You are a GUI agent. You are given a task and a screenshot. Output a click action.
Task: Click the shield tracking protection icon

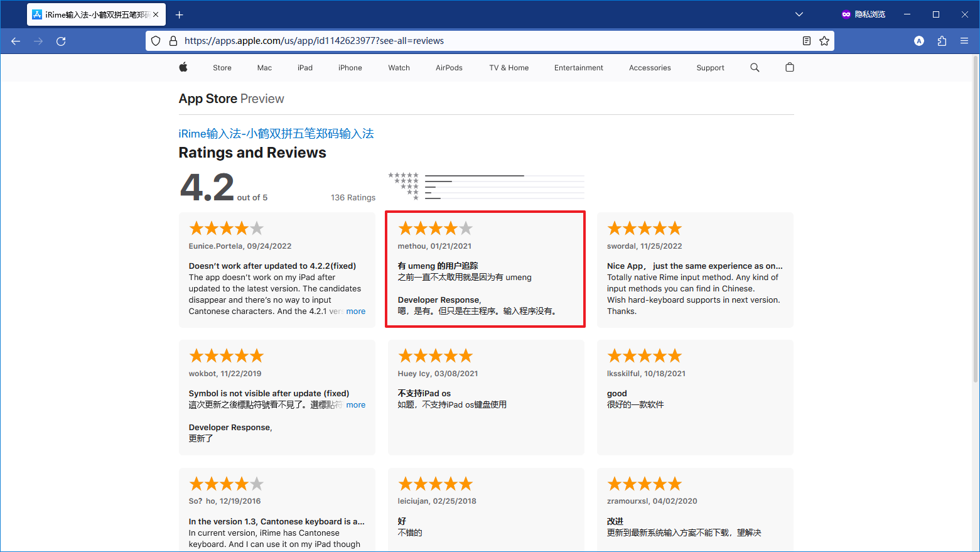coord(156,41)
